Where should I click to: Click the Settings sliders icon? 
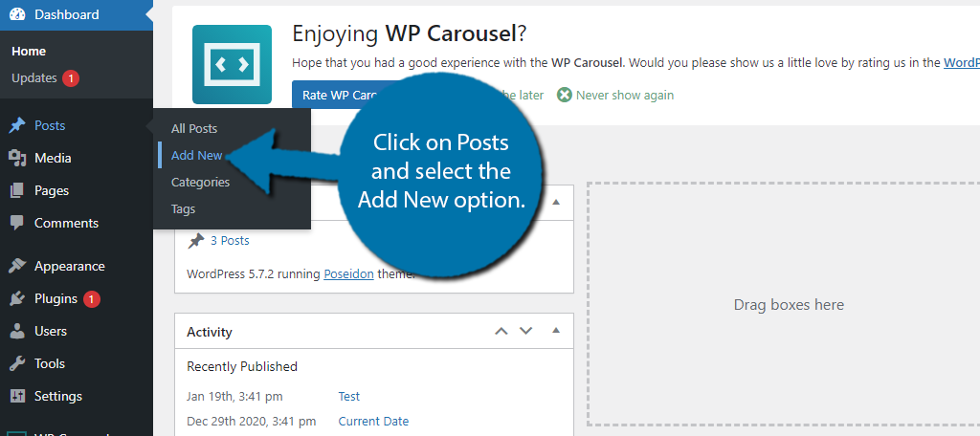[x=17, y=397]
